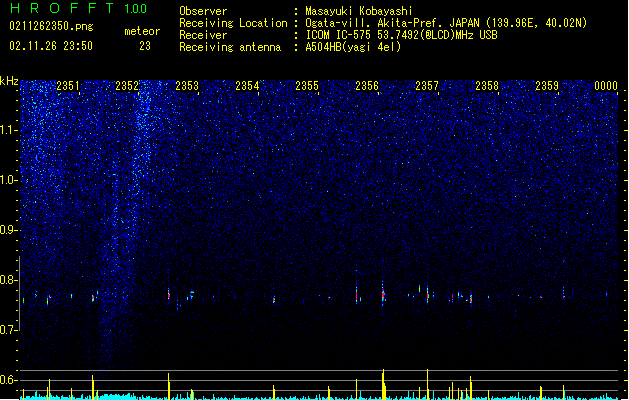Viewport: 629px width, 400px height.
Task: Click the meteor count value 23
Action: pos(145,46)
